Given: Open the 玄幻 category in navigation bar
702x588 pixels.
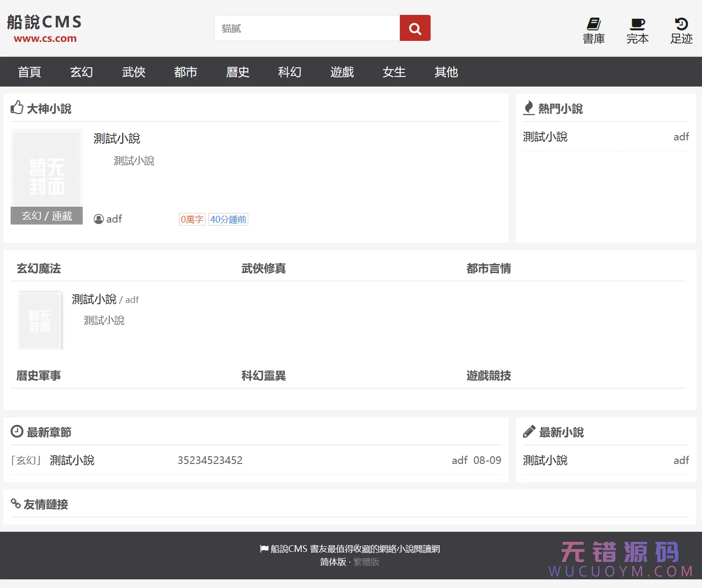Looking at the screenshot, I should pyautogui.click(x=81, y=72).
